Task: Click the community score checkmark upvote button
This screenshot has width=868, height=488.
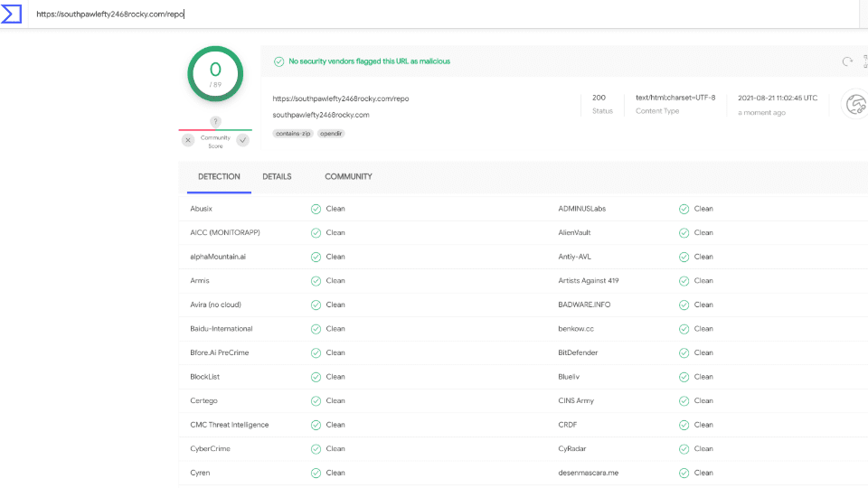Action: click(242, 140)
